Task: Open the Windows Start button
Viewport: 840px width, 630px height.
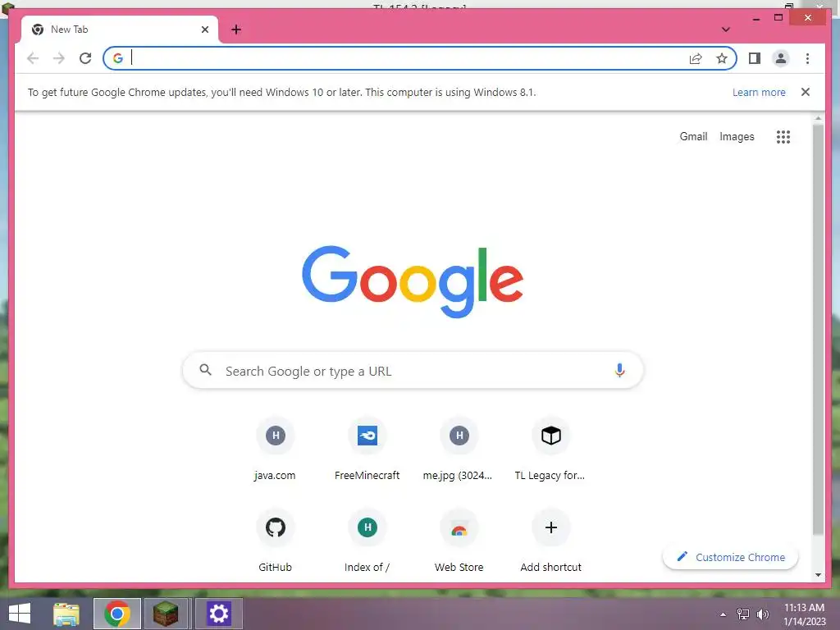Action: [x=20, y=614]
